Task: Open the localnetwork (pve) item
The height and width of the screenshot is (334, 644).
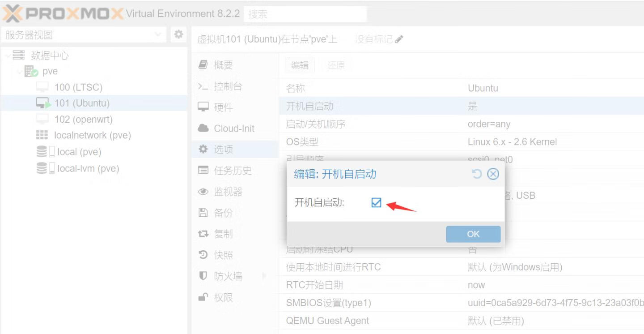Action: coord(92,135)
